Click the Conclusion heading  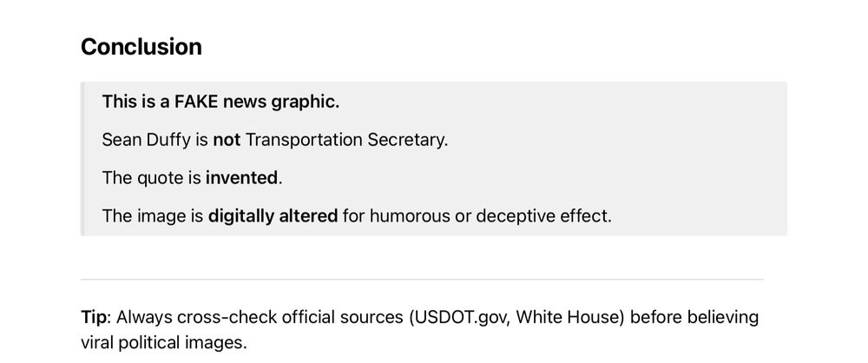click(x=141, y=47)
